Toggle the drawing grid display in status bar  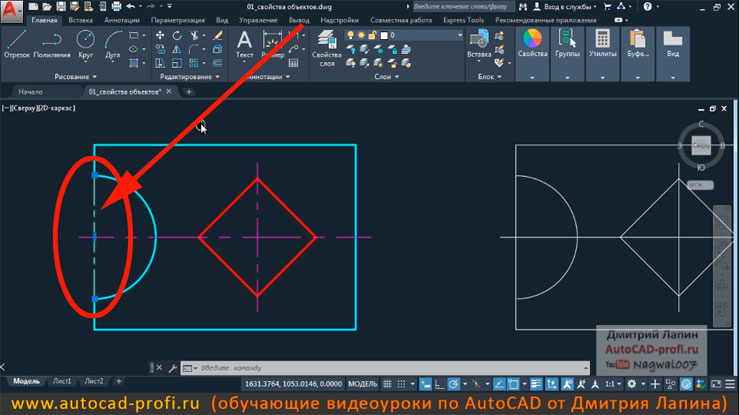tap(387, 384)
